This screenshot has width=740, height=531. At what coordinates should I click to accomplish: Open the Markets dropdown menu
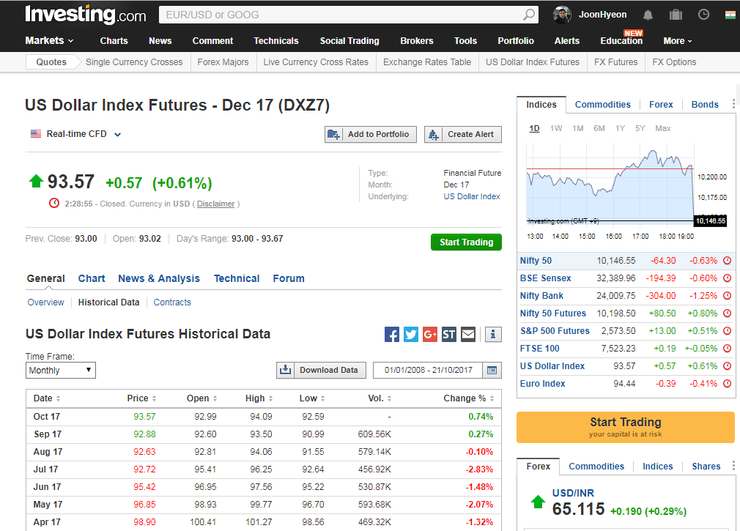(49, 41)
